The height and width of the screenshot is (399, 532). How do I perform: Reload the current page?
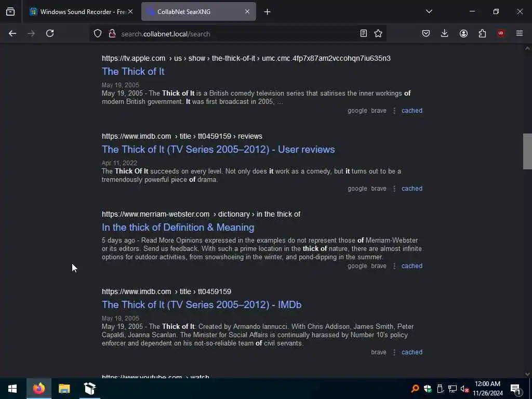[x=50, y=33]
